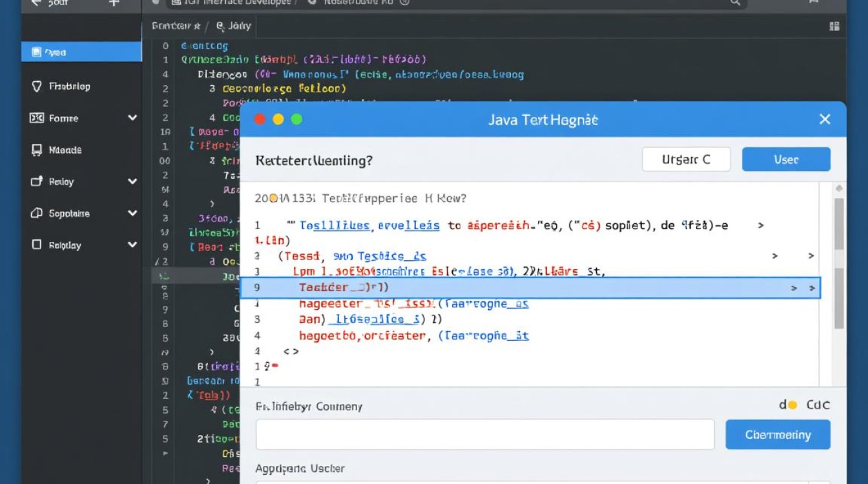The width and height of the screenshot is (868, 484).
Task: Expand the Forms section chevron
Action: 132,118
